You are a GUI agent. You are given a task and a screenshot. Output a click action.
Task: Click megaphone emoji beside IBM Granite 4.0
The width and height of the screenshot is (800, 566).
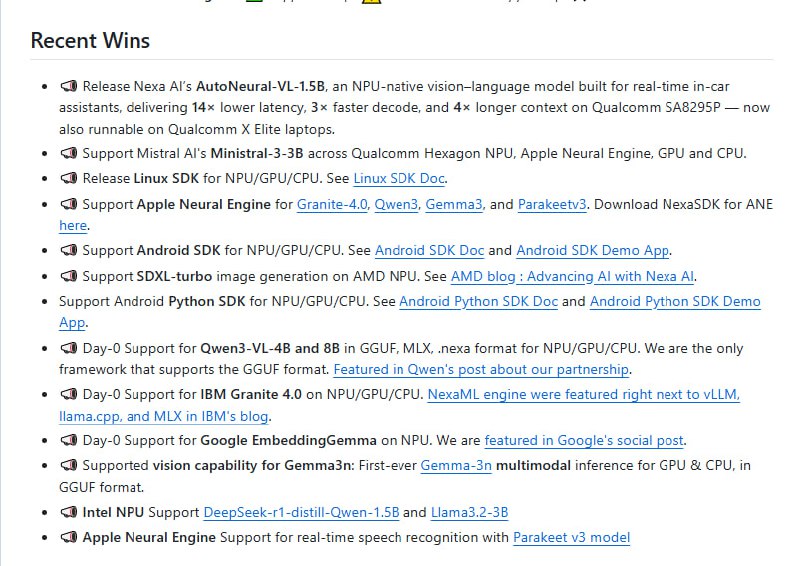click(x=69, y=394)
